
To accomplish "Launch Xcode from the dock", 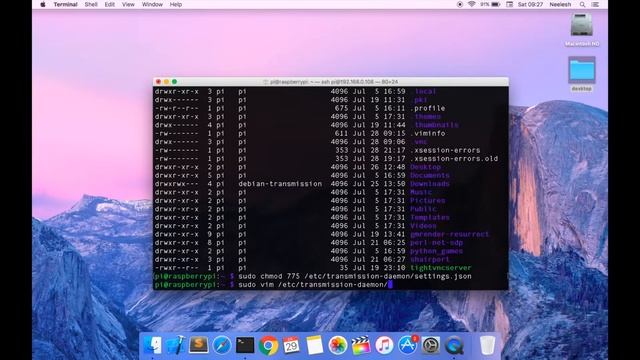I will pyautogui.click(x=176, y=345).
